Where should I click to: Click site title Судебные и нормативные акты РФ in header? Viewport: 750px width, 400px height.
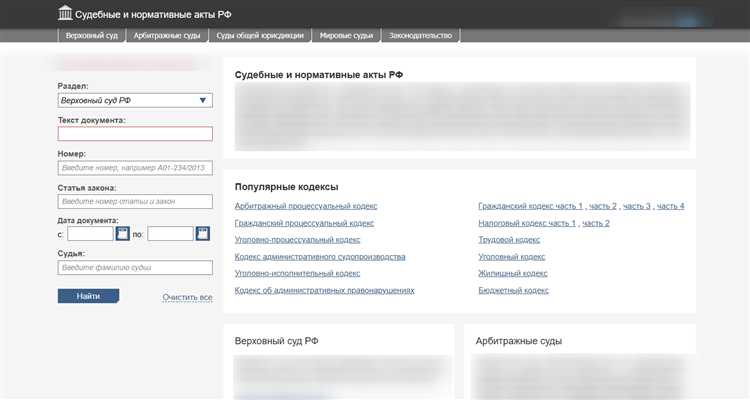[153, 14]
